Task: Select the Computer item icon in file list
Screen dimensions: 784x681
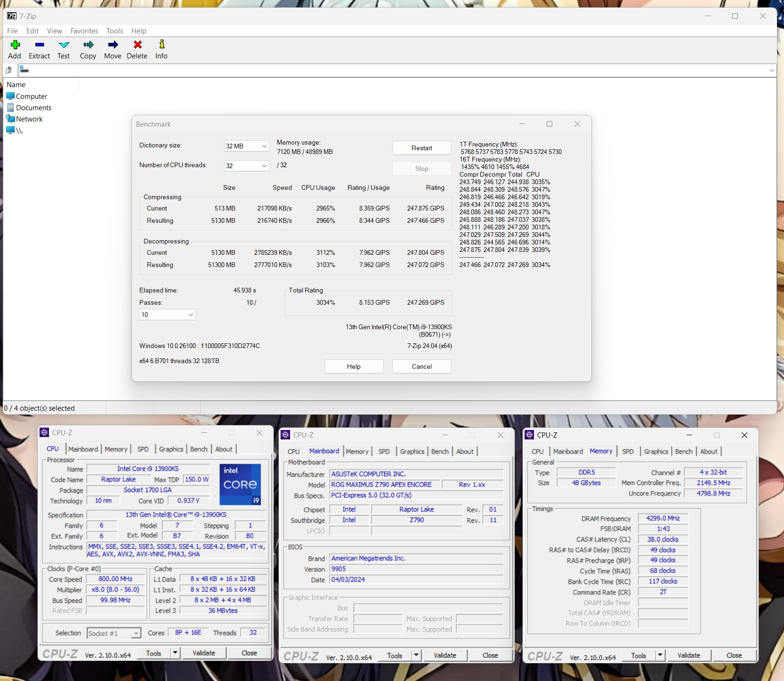Action: [10, 96]
